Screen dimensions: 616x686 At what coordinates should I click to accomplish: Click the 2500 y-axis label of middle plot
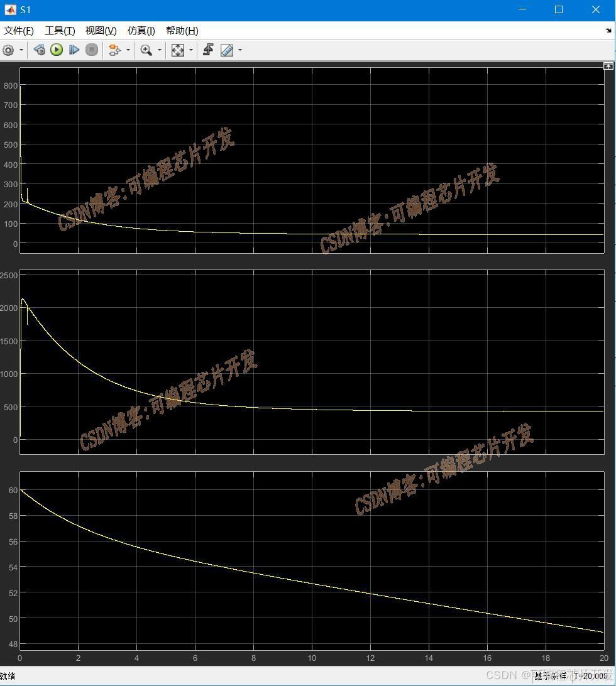click(9, 275)
